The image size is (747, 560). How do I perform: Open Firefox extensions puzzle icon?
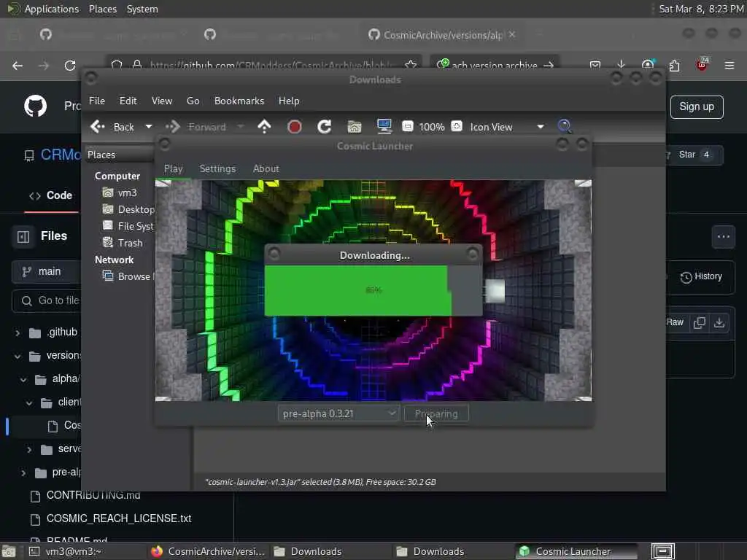tap(674, 65)
